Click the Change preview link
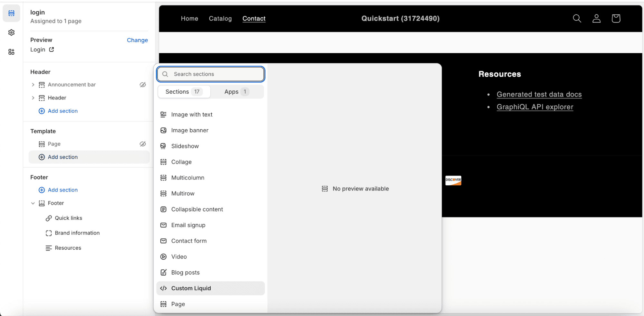 click(137, 40)
